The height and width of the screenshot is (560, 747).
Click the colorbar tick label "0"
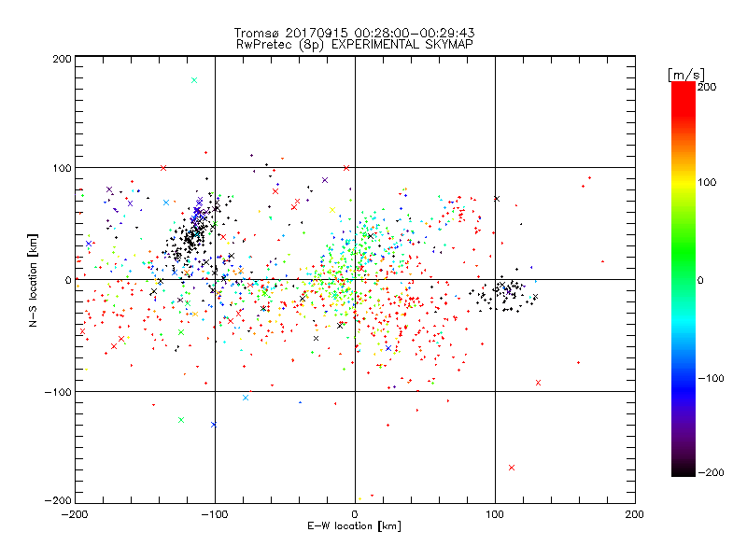pyautogui.click(x=700, y=280)
